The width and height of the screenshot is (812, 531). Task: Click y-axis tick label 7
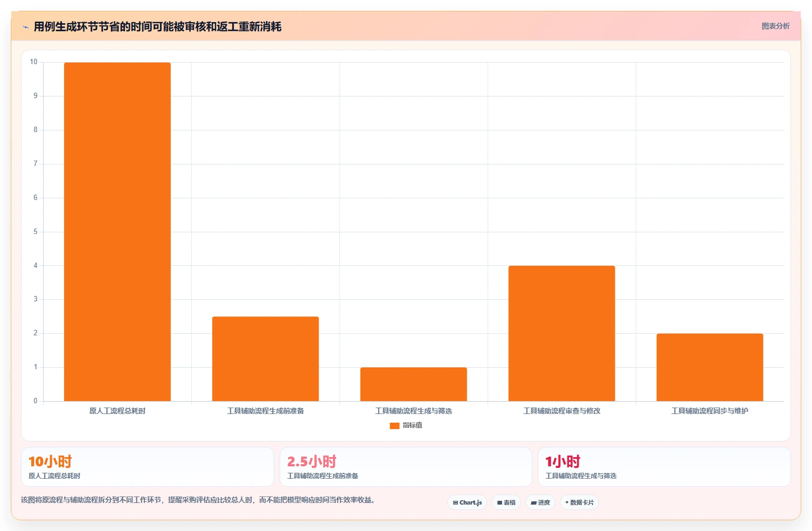tap(36, 164)
